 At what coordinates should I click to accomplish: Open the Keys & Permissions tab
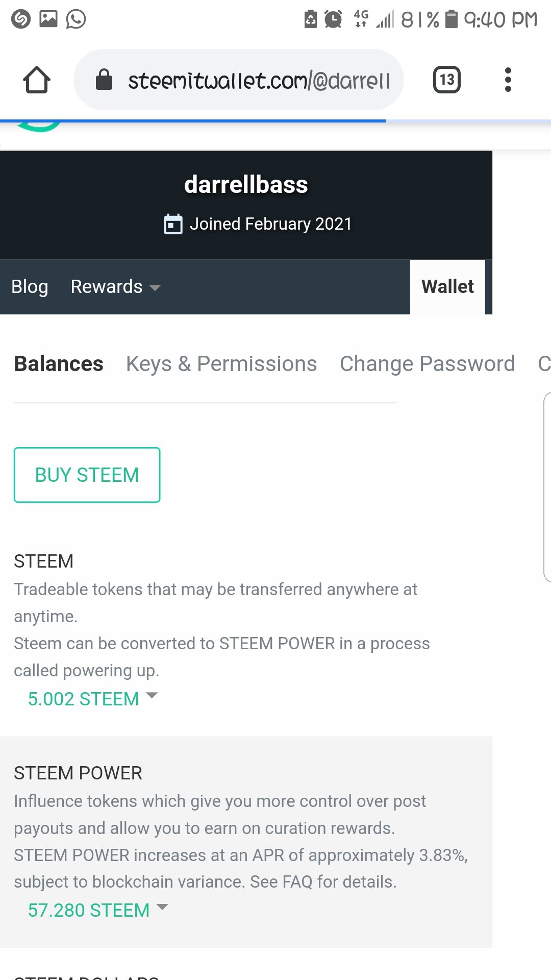click(221, 364)
